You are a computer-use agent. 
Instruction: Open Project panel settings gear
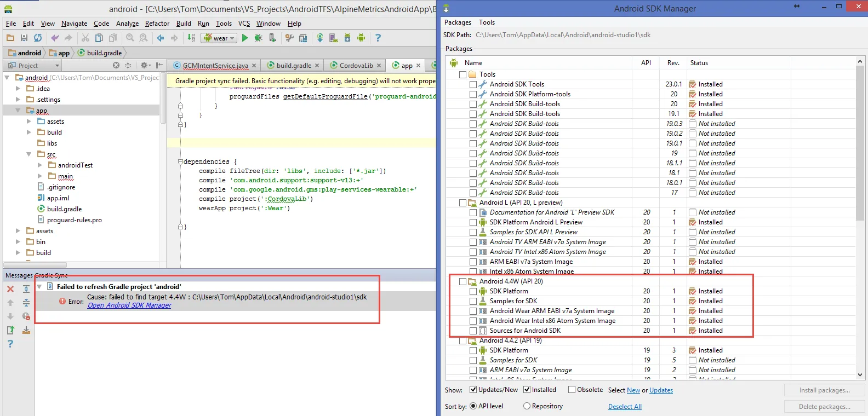[145, 65]
